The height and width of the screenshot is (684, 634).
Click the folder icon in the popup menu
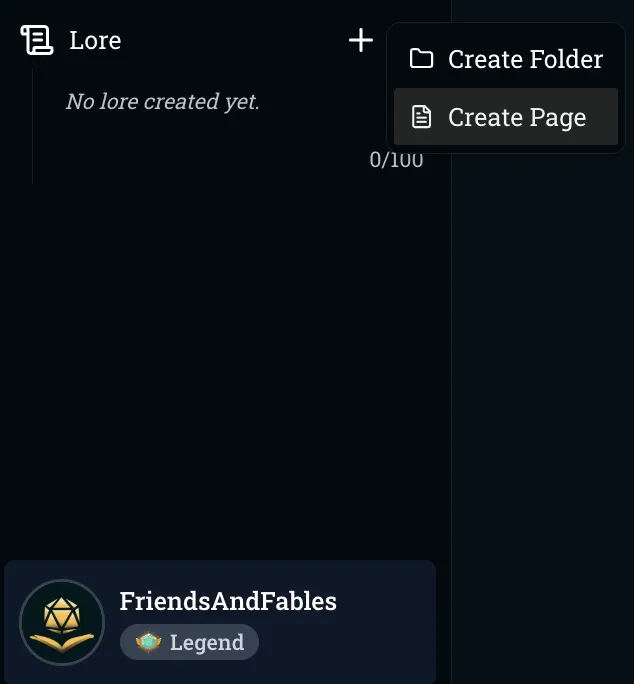[x=422, y=58]
